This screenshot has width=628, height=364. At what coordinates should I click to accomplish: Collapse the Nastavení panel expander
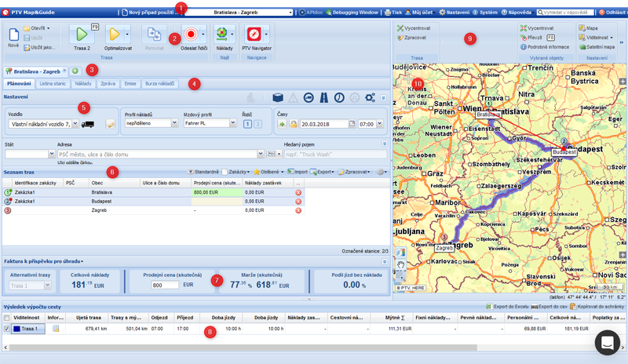coord(383,98)
